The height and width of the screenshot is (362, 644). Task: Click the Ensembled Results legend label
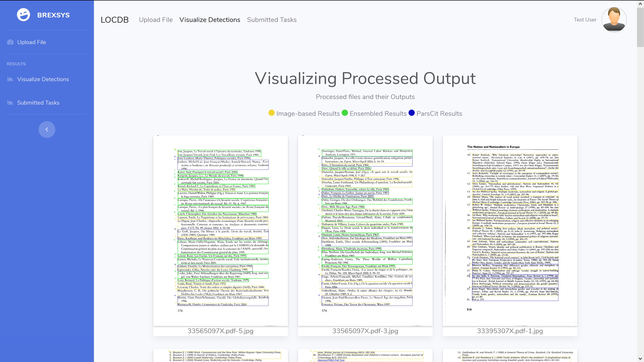pos(378,113)
